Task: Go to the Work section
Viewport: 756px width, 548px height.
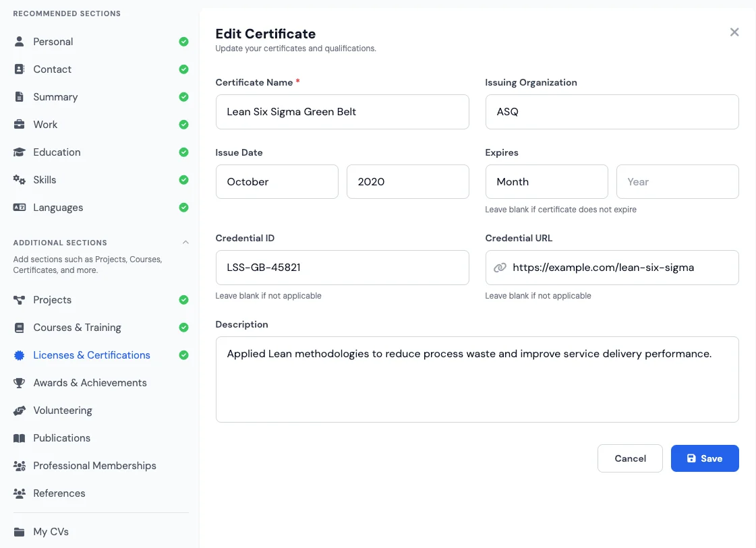Action: (x=100, y=124)
